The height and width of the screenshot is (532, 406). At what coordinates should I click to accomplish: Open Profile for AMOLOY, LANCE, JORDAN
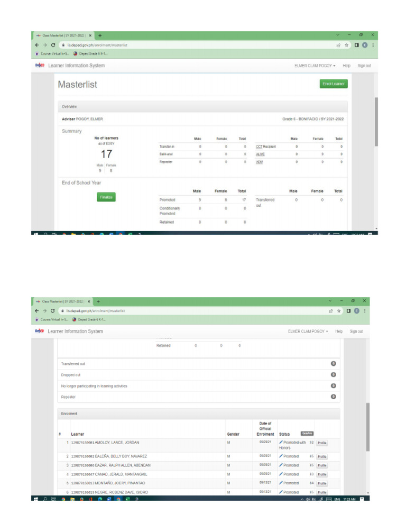point(322,443)
